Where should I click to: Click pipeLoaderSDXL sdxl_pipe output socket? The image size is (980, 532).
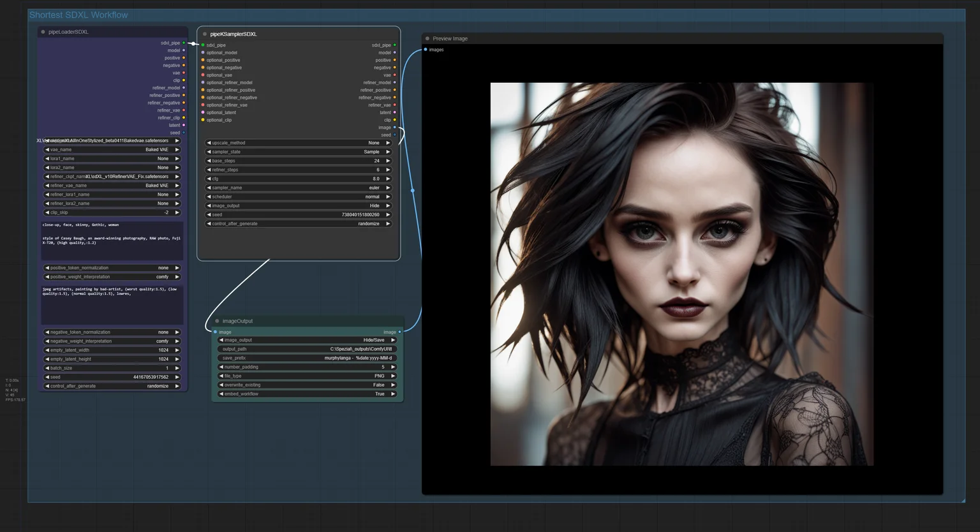click(184, 43)
